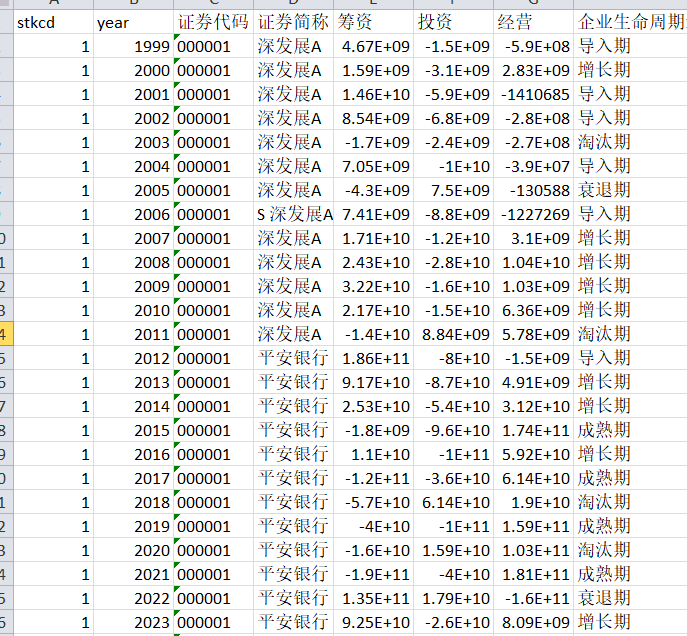Viewport: 687px width, 636px height.
Task: Select 筹资 value 7.05E+09
Action: (373, 166)
